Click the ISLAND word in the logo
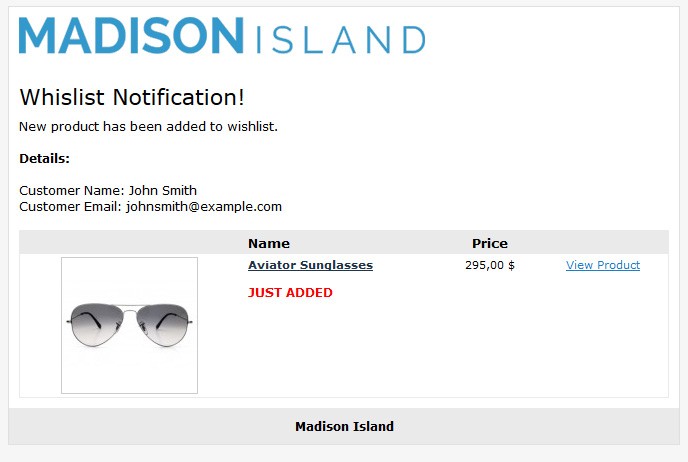 (340, 40)
